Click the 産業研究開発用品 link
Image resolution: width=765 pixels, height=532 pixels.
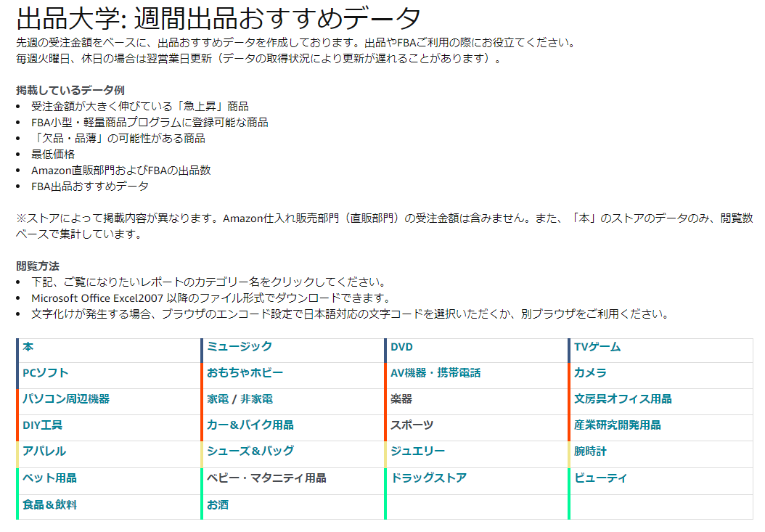pyautogui.click(x=617, y=425)
